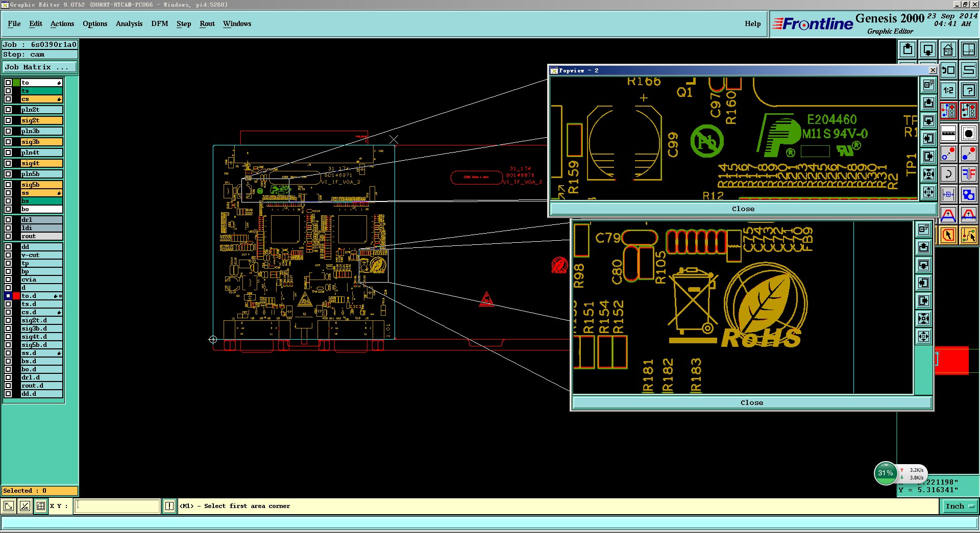Image resolution: width=980 pixels, height=533 pixels.
Task: Open the Help menu
Action: pyautogui.click(x=753, y=23)
